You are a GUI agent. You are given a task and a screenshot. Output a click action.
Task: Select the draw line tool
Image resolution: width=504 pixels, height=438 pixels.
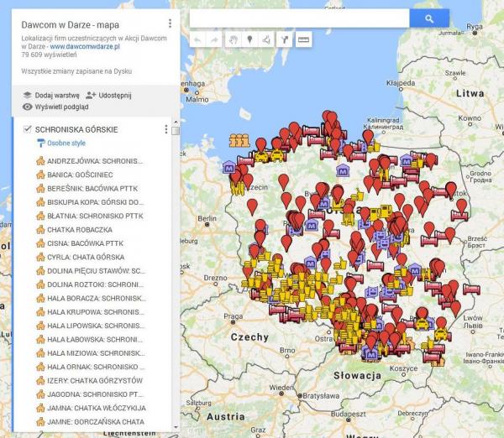pos(266,39)
